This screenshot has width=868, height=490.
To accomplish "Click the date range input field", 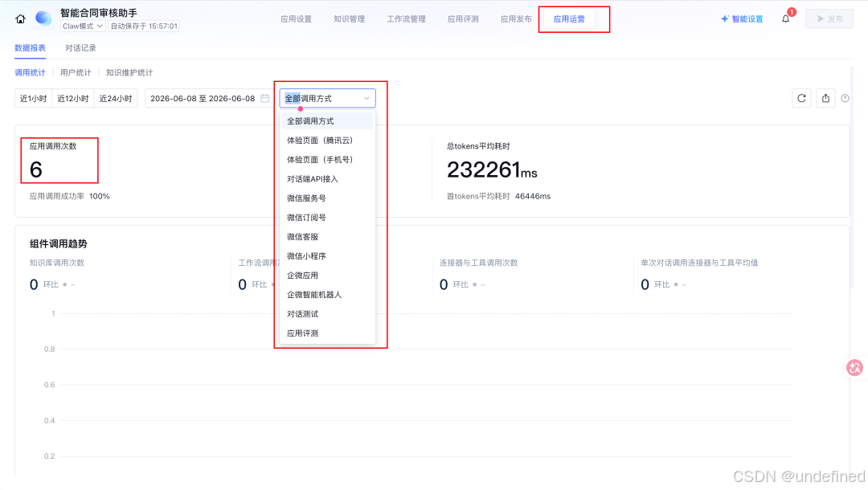I will pyautogui.click(x=209, y=99).
